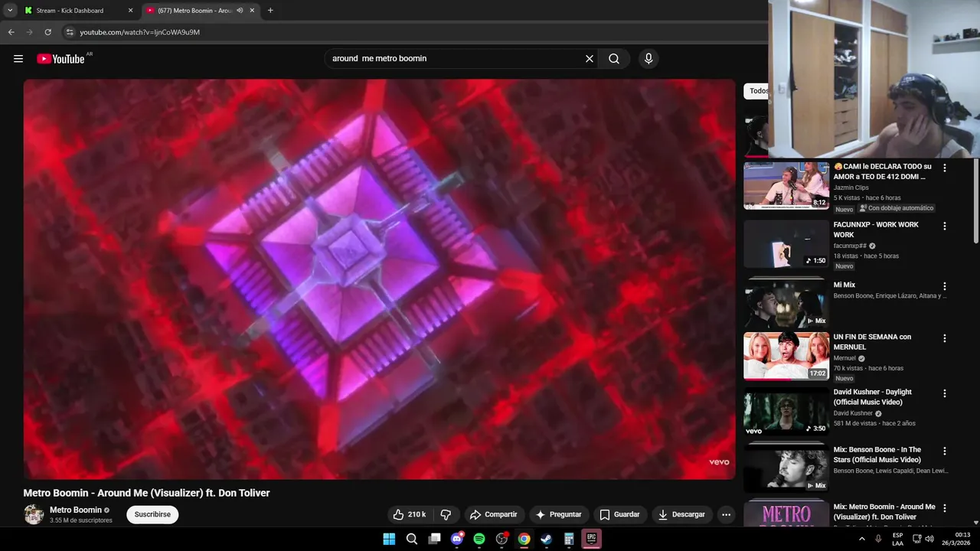Open FACUNNXP - WORK WORK thumbnail
The width and height of the screenshot is (980, 551).
(x=786, y=244)
